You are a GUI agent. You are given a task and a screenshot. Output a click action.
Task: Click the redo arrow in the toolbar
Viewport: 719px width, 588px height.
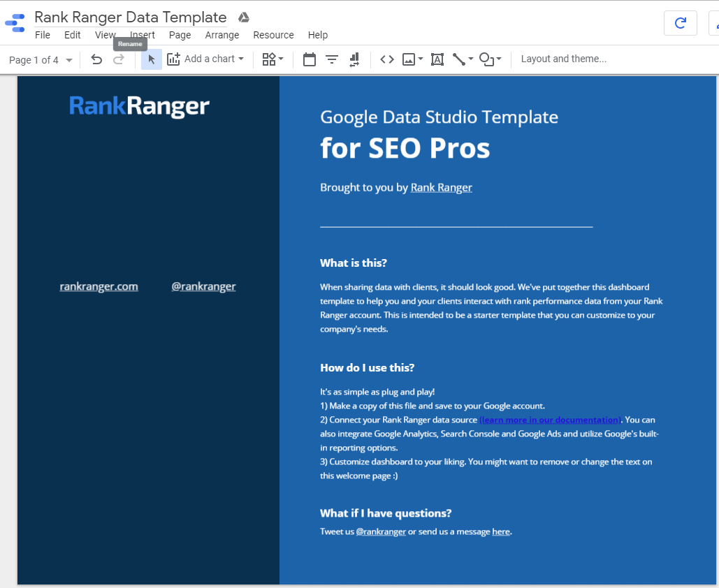[x=119, y=59]
